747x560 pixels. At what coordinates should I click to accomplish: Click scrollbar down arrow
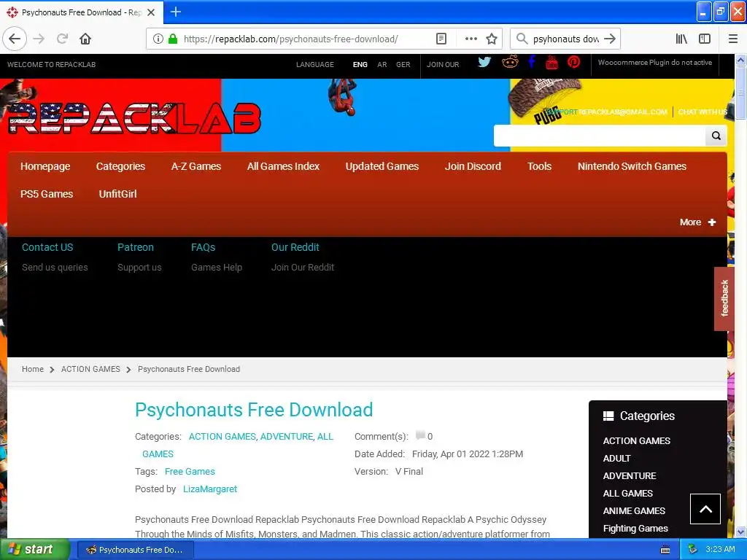pyautogui.click(x=740, y=532)
